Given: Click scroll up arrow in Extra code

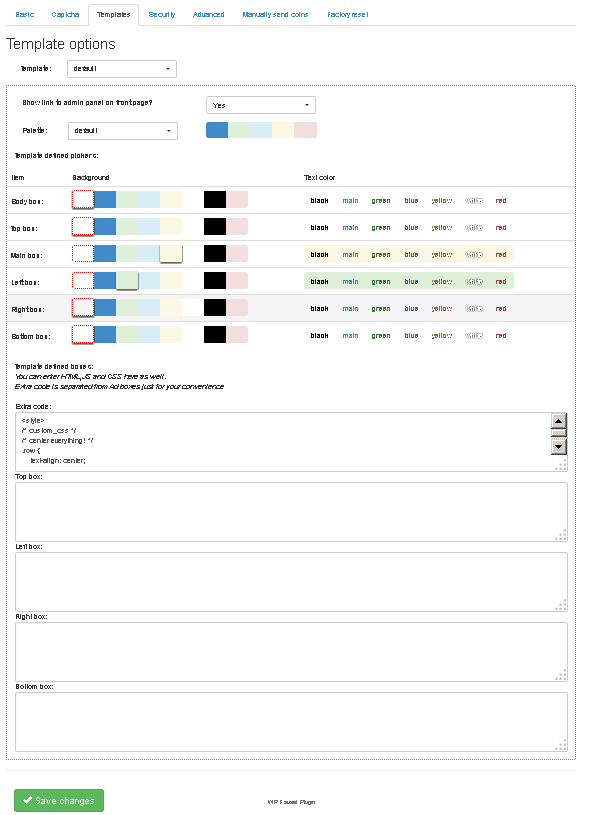Looking at the screenshot, I should coord(559,420).
